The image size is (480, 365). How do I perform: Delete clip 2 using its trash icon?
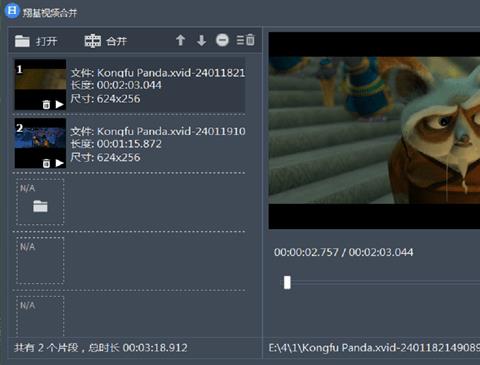click(x=46, y=163)
